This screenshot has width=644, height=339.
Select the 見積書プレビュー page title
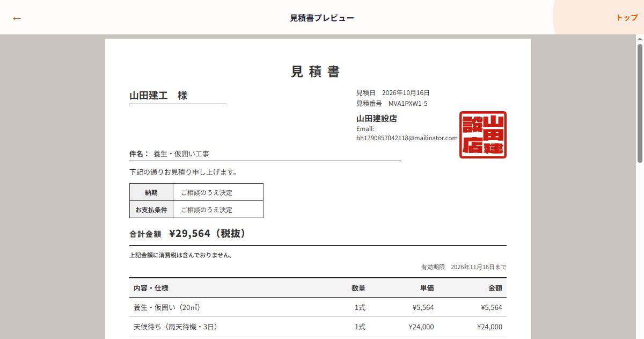point(322,18)
